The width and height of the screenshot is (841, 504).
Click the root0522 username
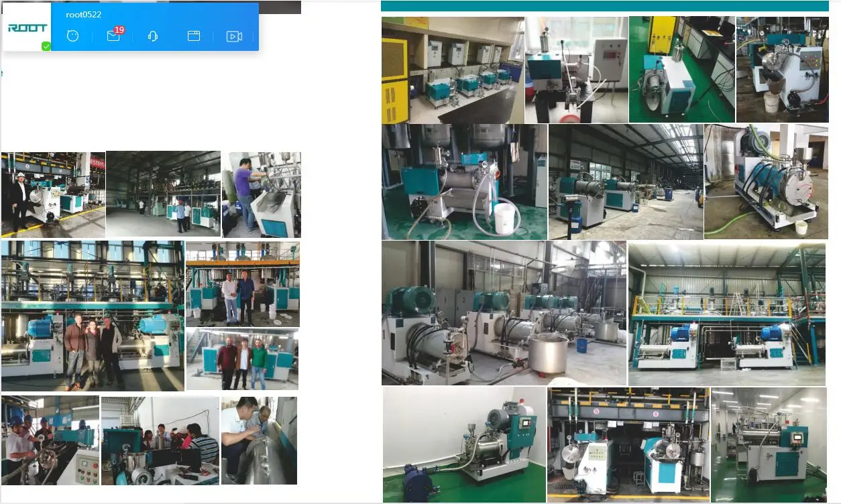coord(84,14)
